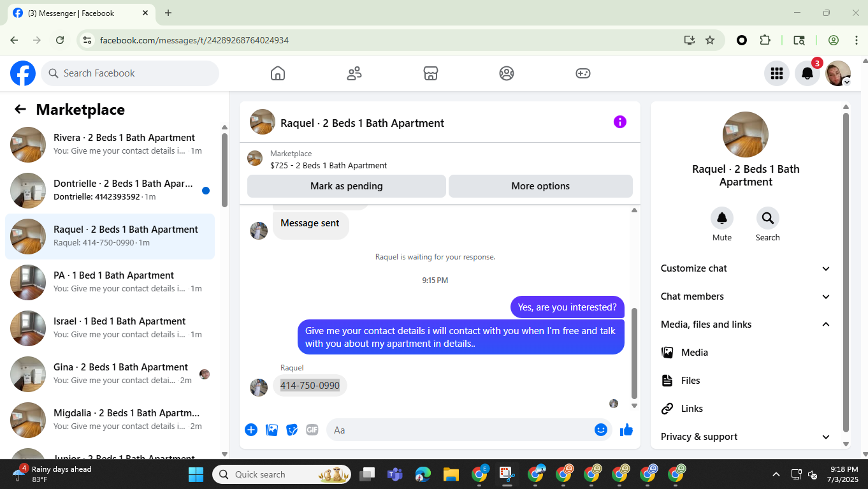Send a thumbs up like
Image resolution: width=868 pixels, height=489 pixels.
click(626, 430)
